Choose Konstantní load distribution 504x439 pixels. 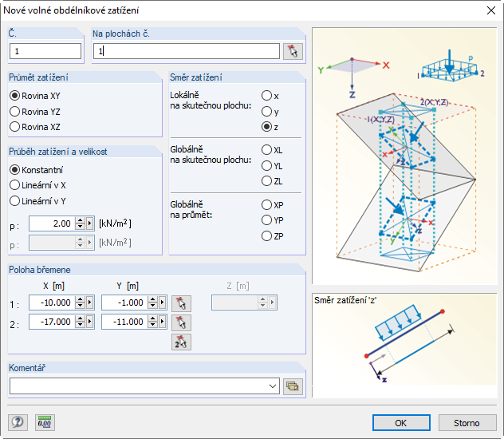37,170
